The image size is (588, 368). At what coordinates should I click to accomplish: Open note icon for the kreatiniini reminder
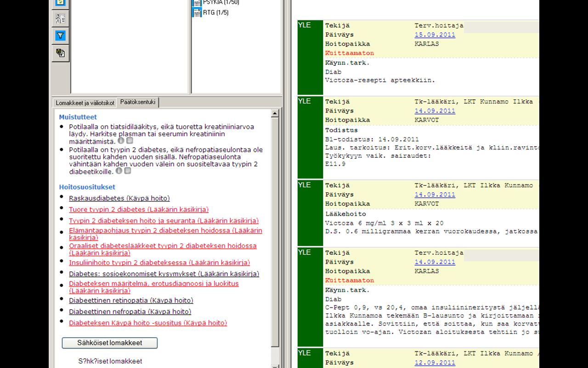pyautogui.click(x=130, y=141)
